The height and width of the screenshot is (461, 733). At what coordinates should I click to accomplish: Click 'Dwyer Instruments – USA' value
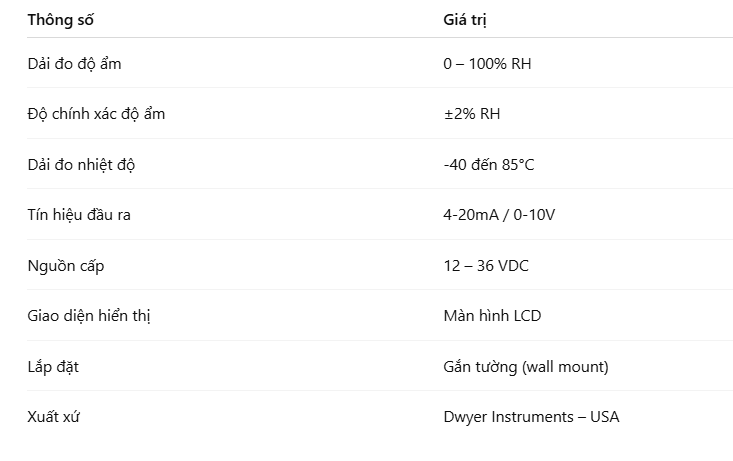[x=531, y=417]
